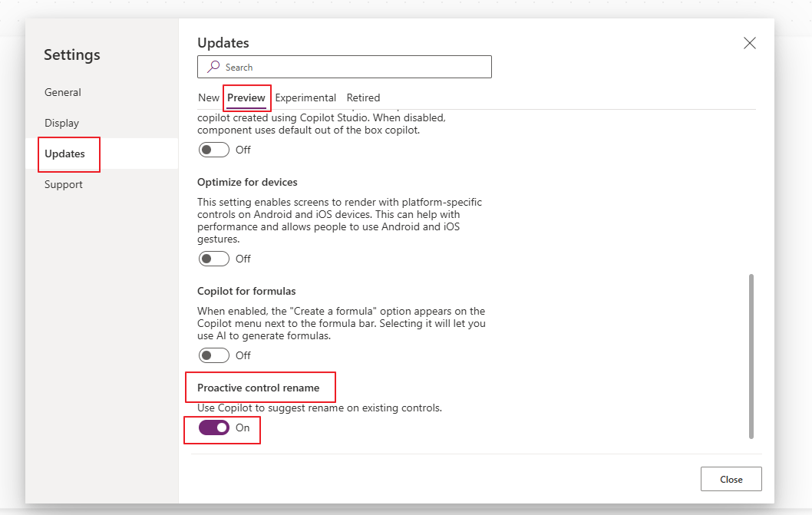Enable the Optimize for devices toggle
812x515 pixels.
pos(213,259)
